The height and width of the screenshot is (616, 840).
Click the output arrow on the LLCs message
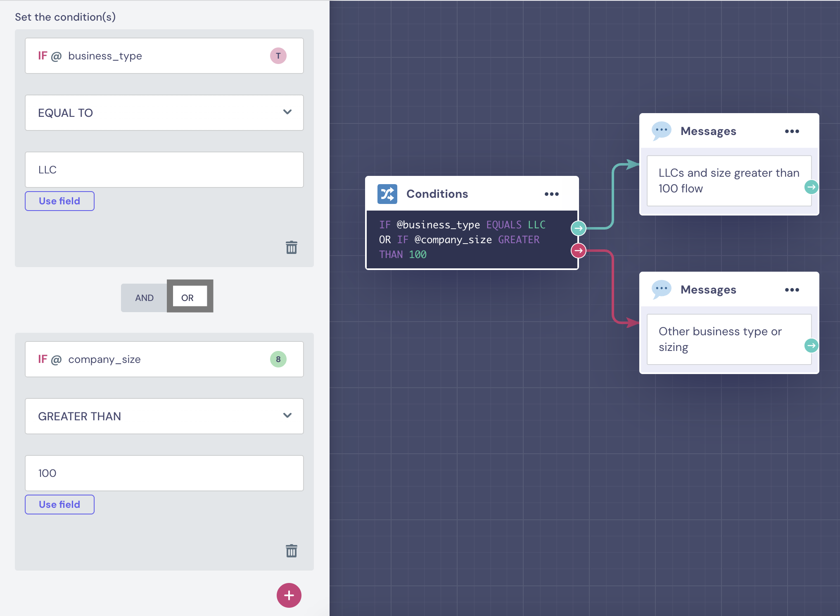[811, 187]
